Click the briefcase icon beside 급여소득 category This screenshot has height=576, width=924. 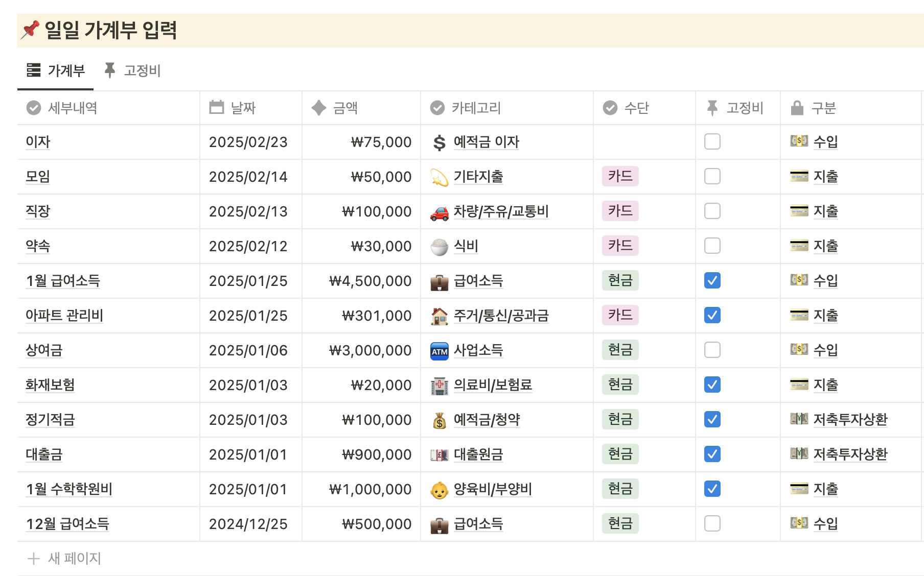438,280
